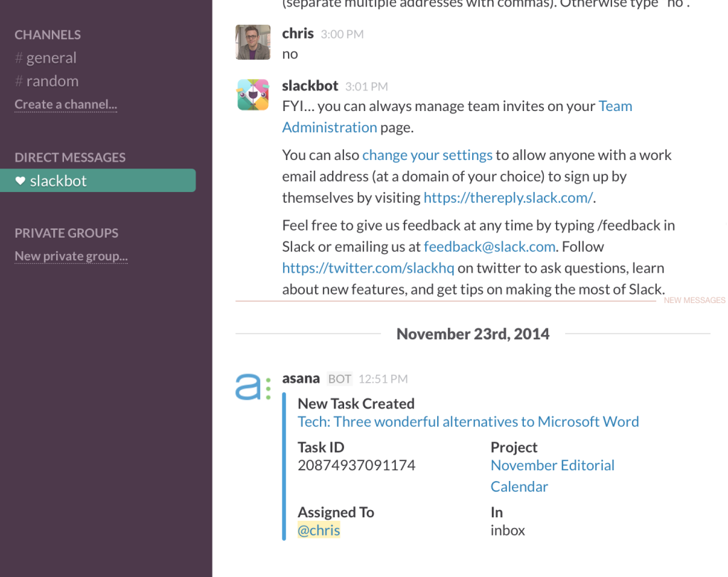
Task: Click the CHANNELS section header
Action: (x=48, y=35)
